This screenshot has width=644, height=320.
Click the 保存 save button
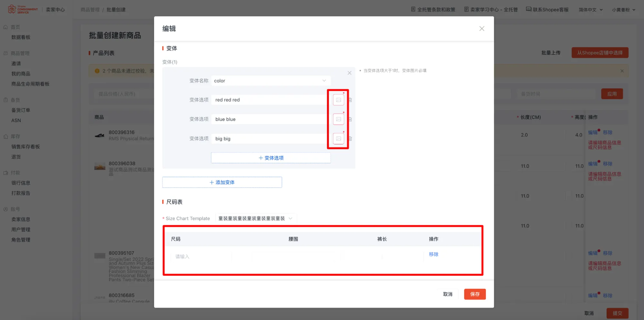pyautogui.click(x=475, y=294)
